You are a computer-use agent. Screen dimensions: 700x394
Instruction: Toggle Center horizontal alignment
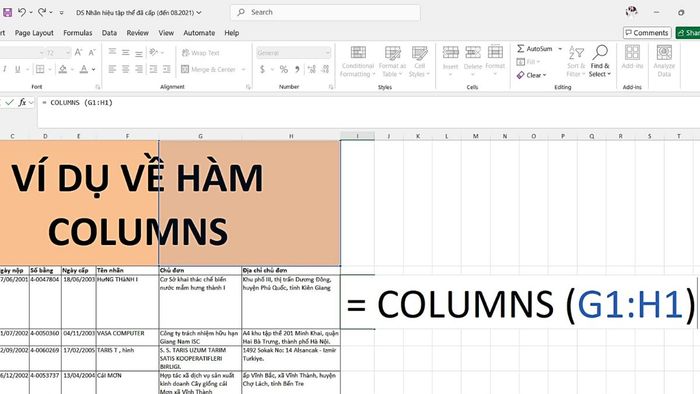pyautogui.click(x=125, y=69)
